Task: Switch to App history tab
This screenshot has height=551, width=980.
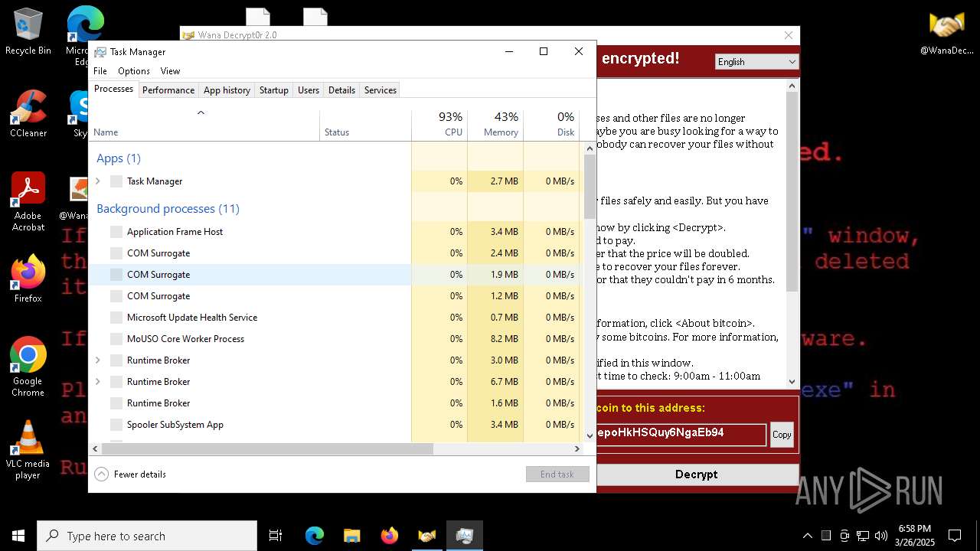Action: (x=227, y=90)
